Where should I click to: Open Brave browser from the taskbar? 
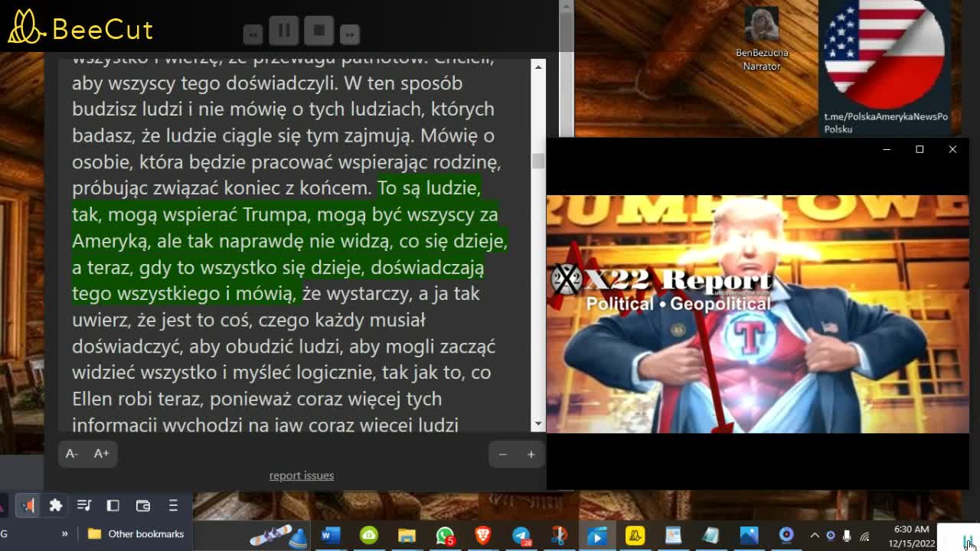click(483, 536)
